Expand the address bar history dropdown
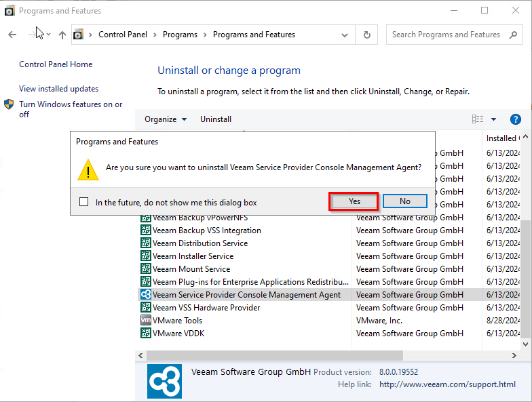Viewport: 532px width, 402px height. [345, 35]
